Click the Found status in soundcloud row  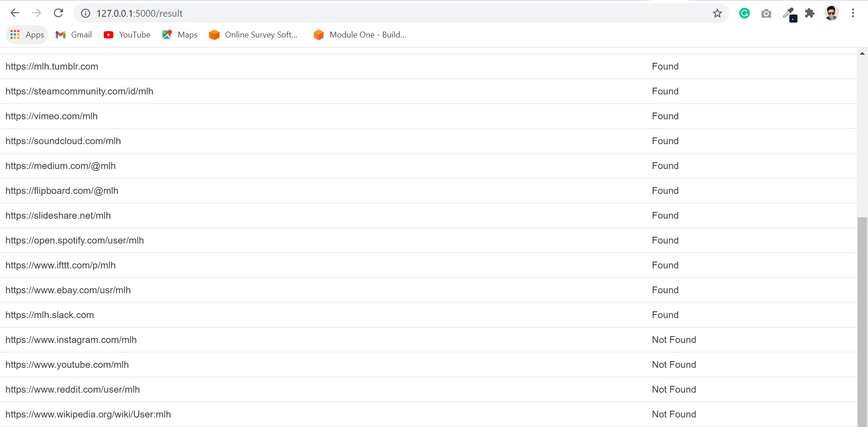(665, 141)
